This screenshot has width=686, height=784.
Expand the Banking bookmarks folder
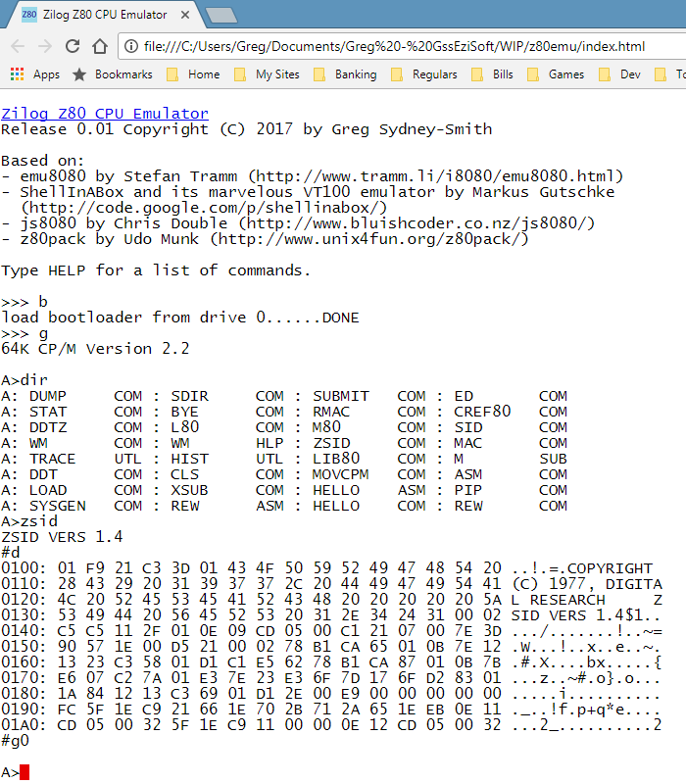click(345, 74)
